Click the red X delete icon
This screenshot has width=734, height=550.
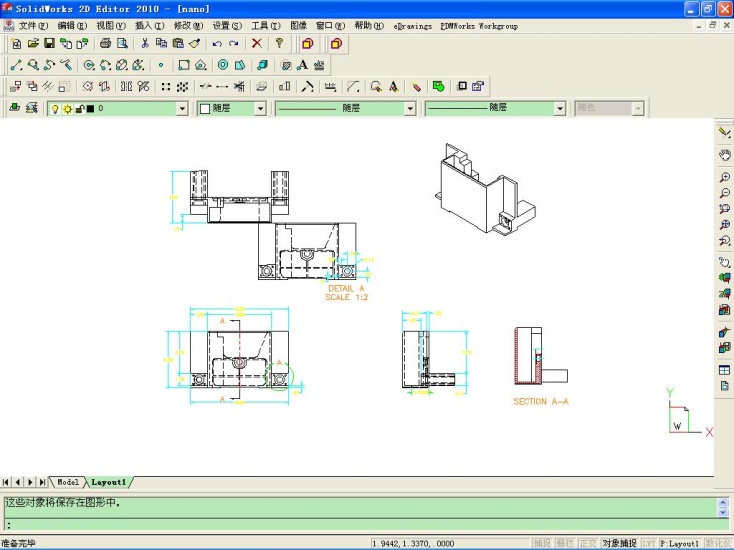(257, 44)
